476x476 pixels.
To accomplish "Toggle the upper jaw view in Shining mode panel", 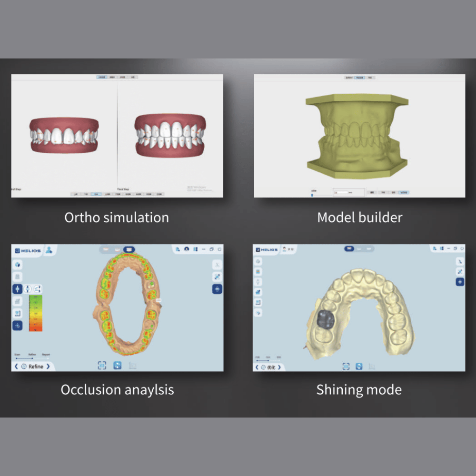I will tap(349, 248).
